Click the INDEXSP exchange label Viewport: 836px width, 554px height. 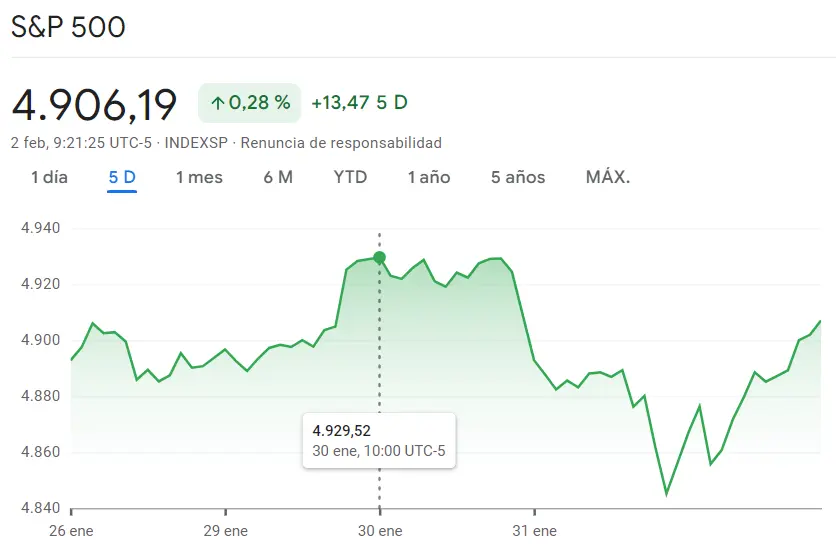(x=196, y=143)
